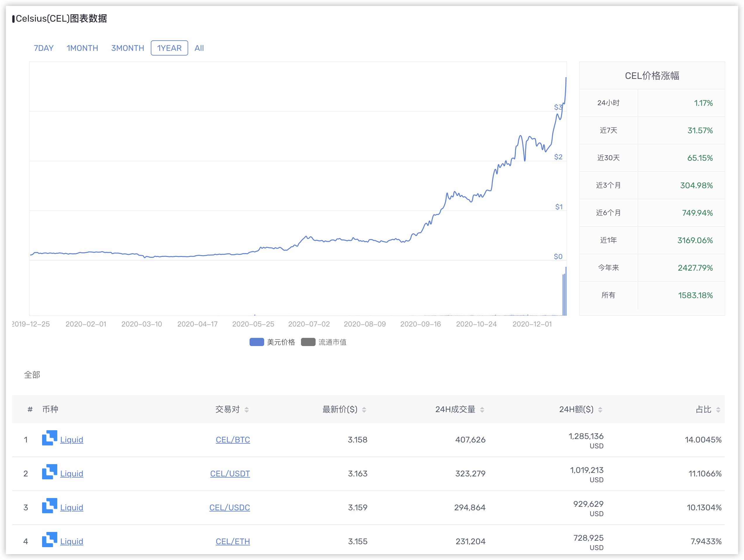Click Liquid logo icon in row 4
The image size is (744, 560).
click(49, 540)
